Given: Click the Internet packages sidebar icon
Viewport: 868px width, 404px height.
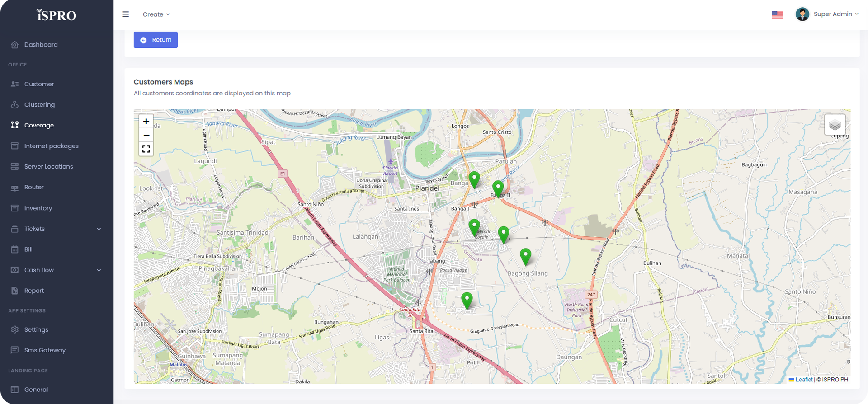Looking at the screenshot, I should coord(15,146).
